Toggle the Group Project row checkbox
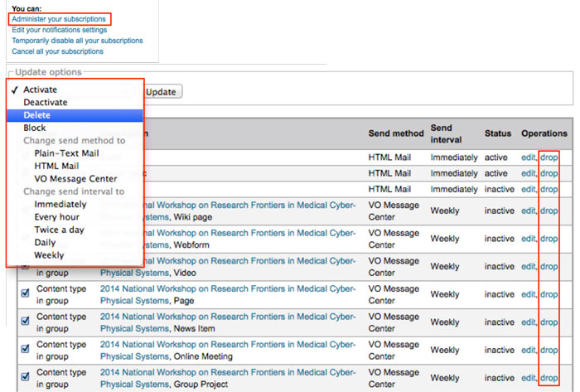Viewport: 580px width, 392px height. pos(24,378)
